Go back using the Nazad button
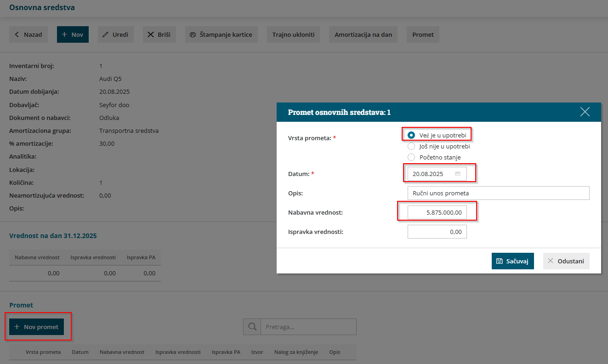Screen dimensions: 608x364 click(28, 34)
